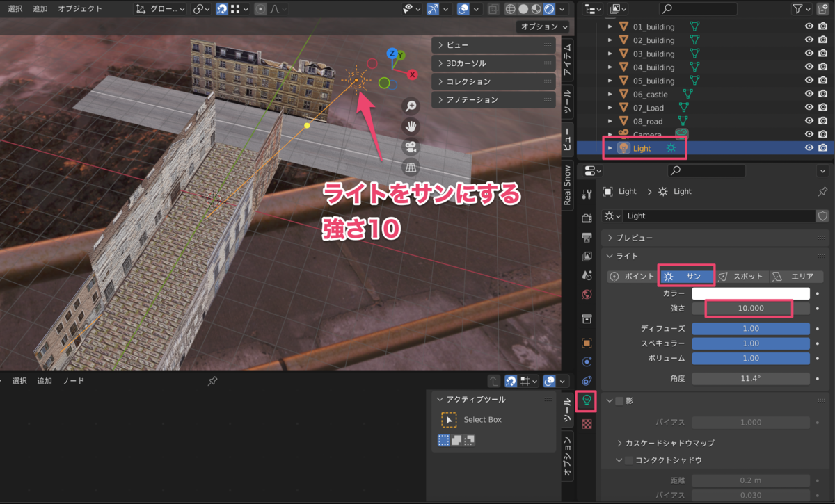Open the Output Properties printer icon
Viewport: 835px width, 504px height.
click(587, 236)
